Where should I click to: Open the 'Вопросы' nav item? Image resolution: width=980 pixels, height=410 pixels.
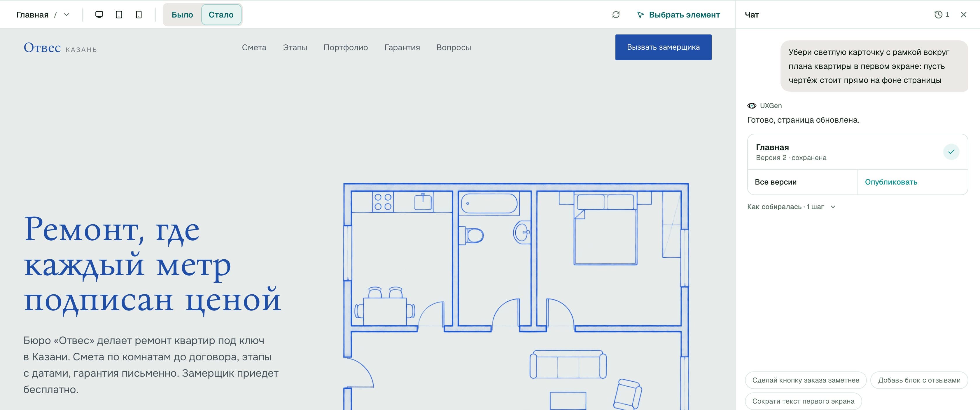click(454, 48)
